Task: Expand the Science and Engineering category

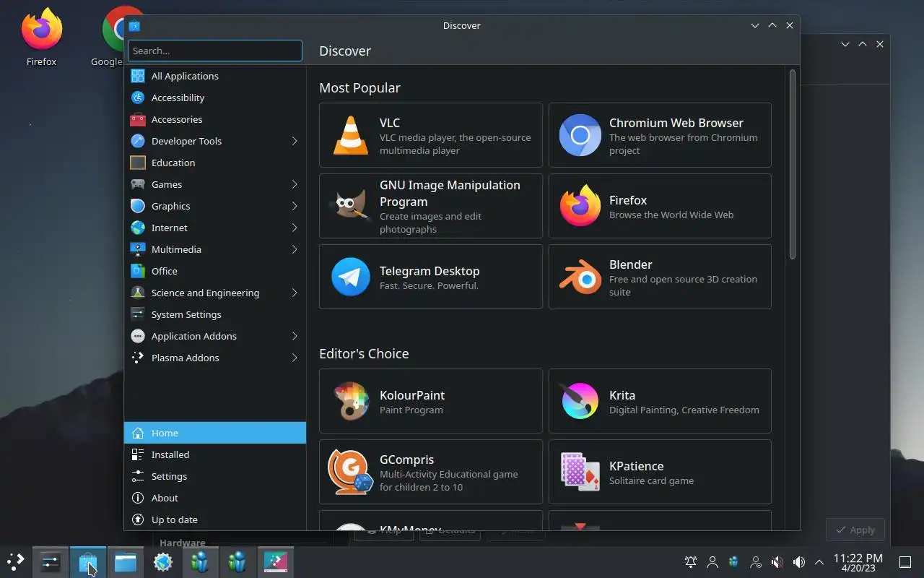Action: coord(215,293)
